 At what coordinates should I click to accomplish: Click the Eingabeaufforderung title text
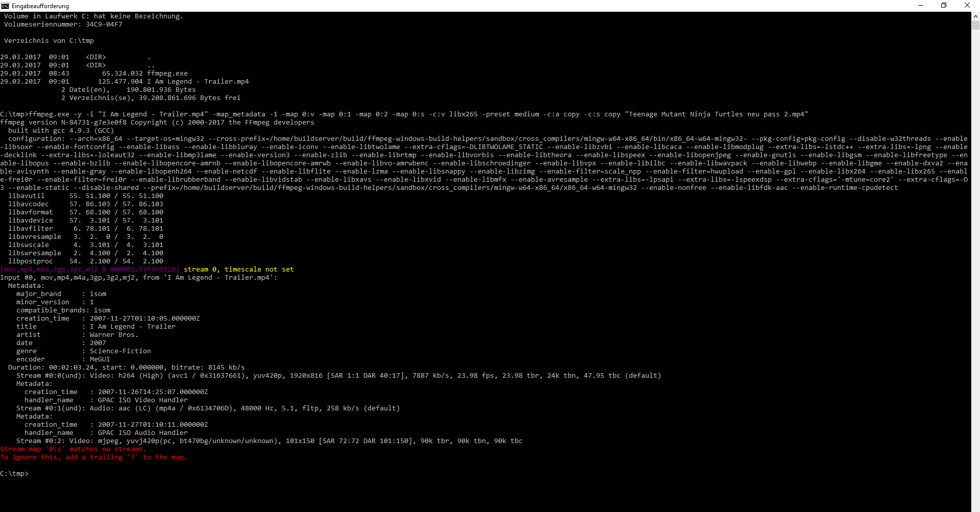(x=40, y=6)
